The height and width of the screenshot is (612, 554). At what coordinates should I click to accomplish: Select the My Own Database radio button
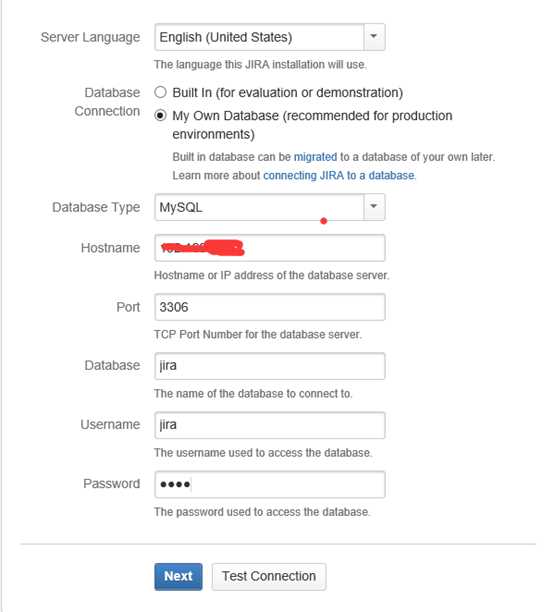click(x=160, y=116)
